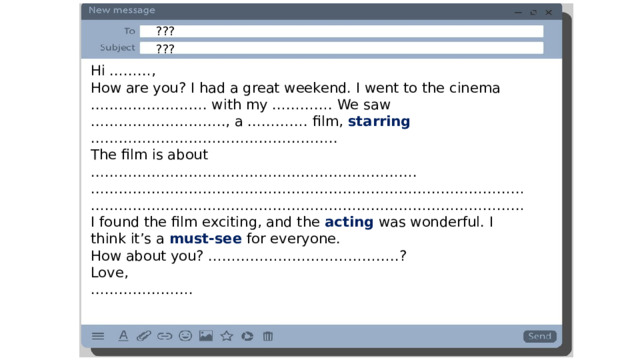Click into the To recipient field
Screen dimensions: 640x360
point(342,31)
